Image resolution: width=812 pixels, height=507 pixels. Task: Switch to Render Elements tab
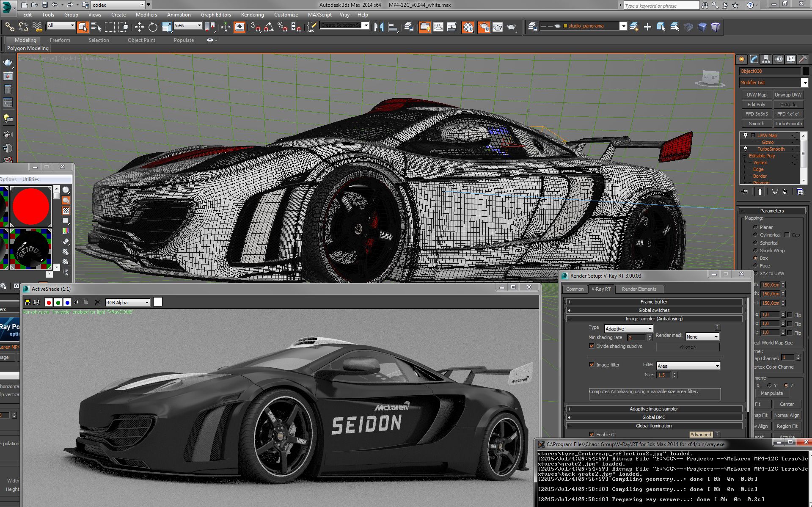(639, 289)
